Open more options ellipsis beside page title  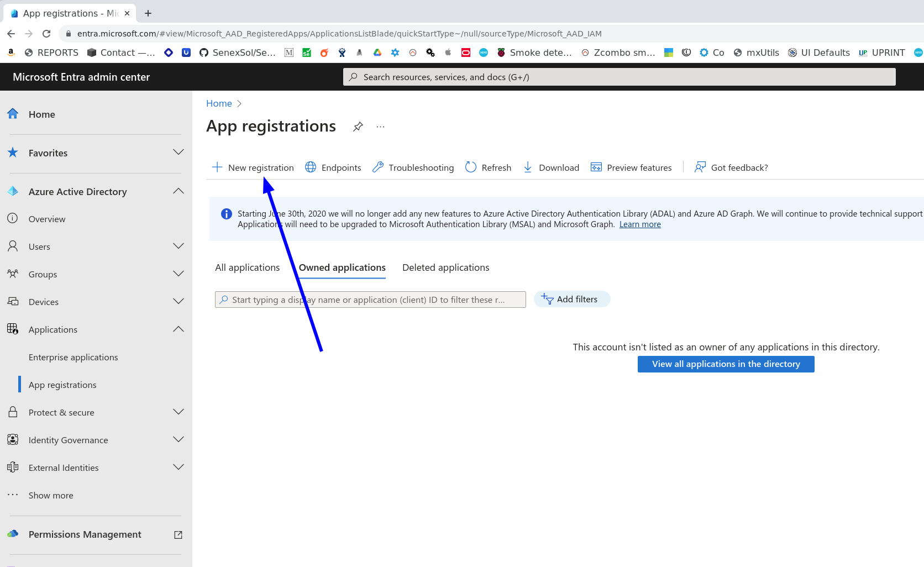pos(380,127)
